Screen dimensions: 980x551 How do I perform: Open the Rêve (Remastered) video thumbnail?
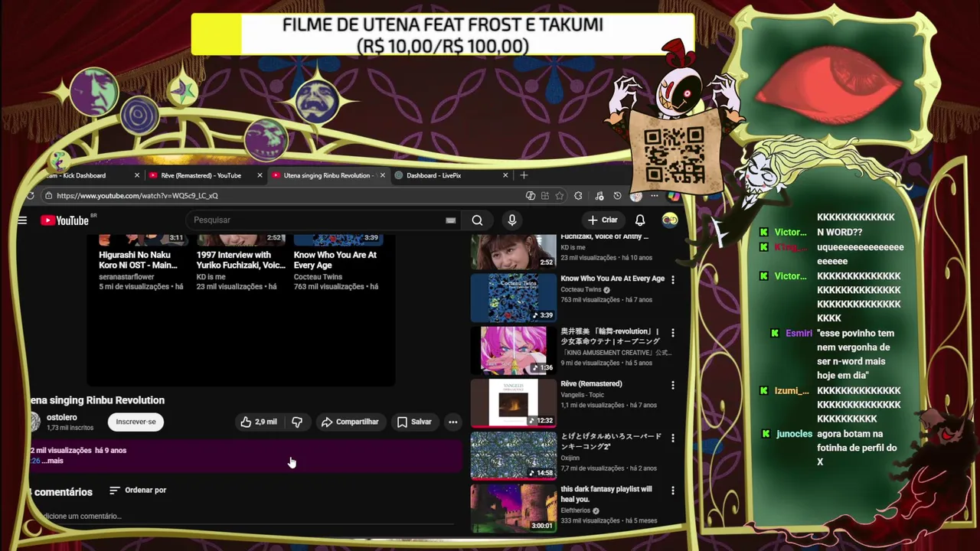coord(513,402)
